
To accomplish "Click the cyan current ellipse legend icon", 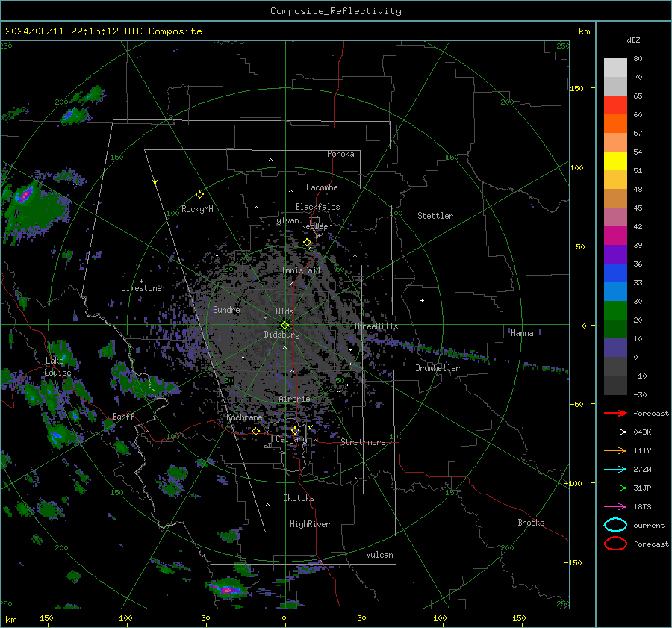I will [615, 525].
